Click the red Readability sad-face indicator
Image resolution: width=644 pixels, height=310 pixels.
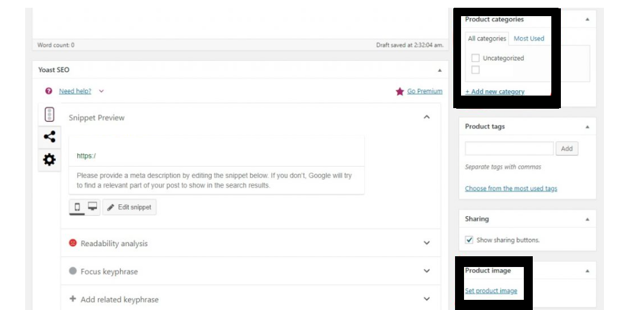[x=73, y=243]
